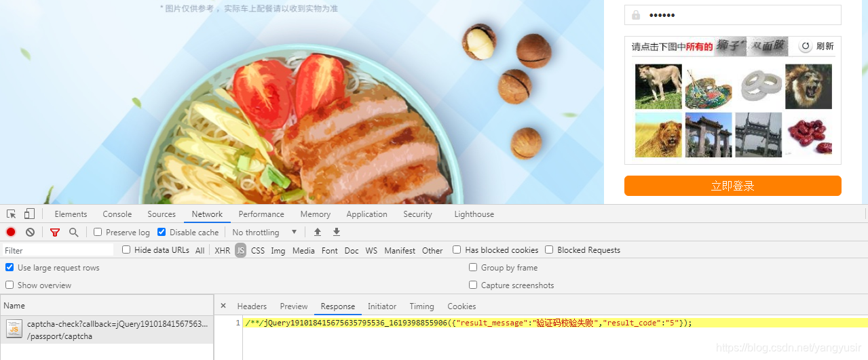The width and height of the screenshot is (868, 360).
Task: Toggle the network filter funnel icon
Action: tap(55, 232)
